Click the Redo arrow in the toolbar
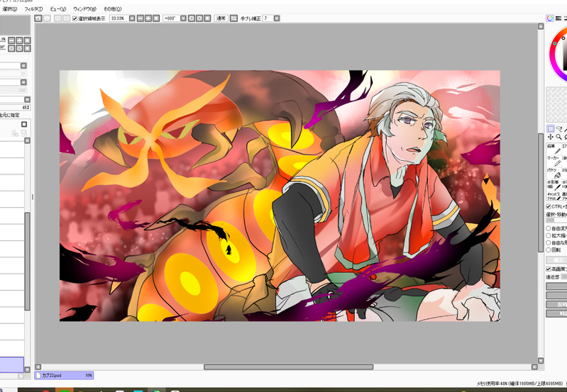This screenshot has width=567, height=392. coord(47,18)
